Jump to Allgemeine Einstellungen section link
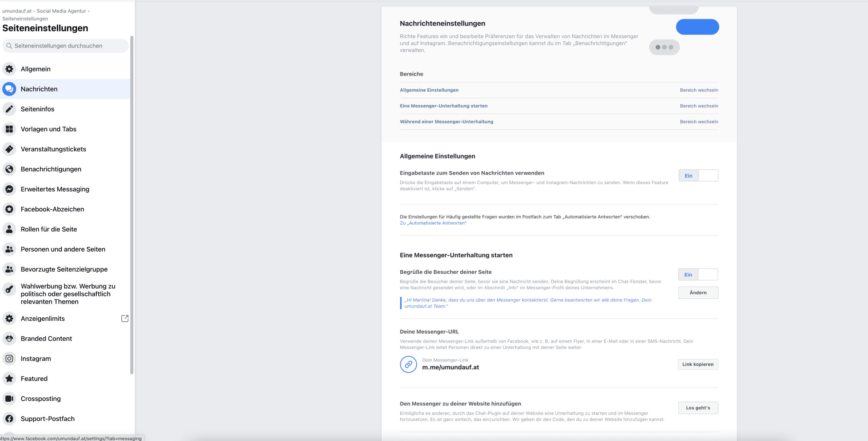Image resolution: width=868 pixels, height=441 pixels. [x=429, y=90]
